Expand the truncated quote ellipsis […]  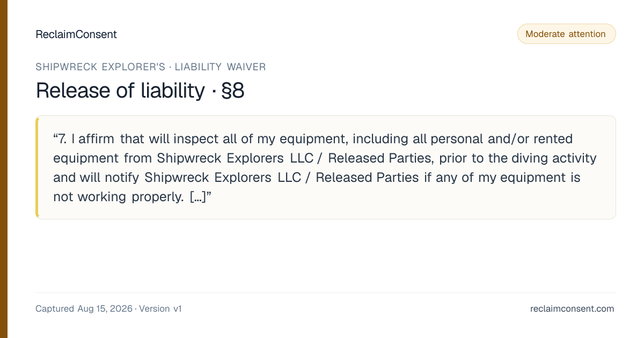(197, 197)
